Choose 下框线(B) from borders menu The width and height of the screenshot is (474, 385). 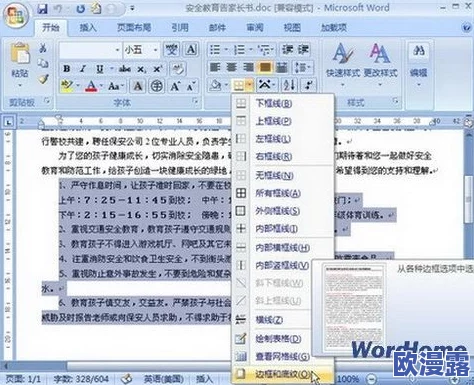tap(283, 103)
